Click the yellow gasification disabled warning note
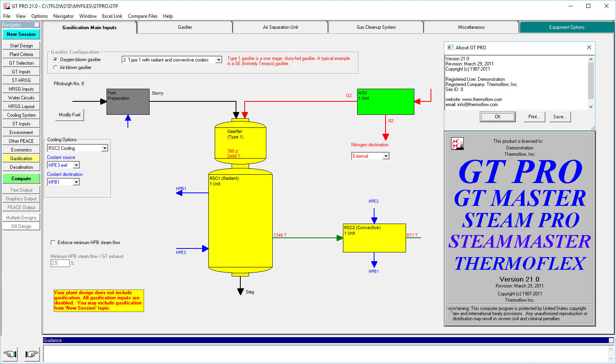 point(99,301)
